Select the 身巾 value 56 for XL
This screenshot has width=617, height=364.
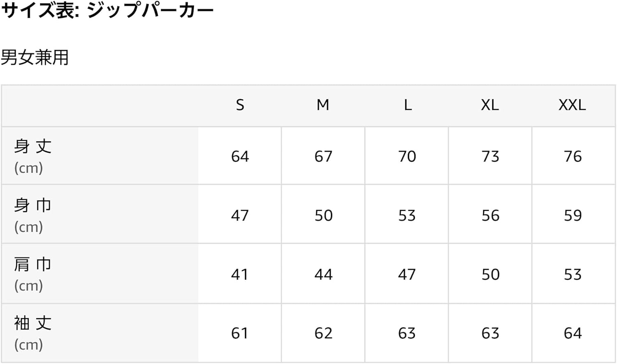pyautogui.click(x=490, y=215)
